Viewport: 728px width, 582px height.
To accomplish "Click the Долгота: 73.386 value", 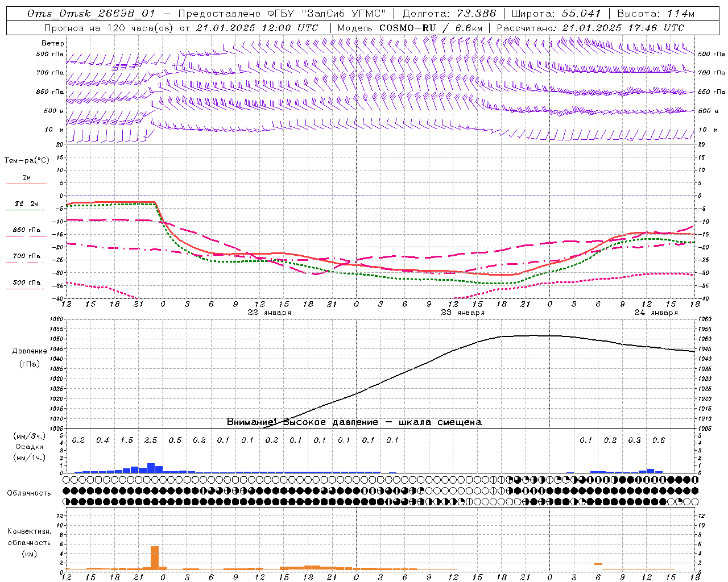I will tap(449, 14).
